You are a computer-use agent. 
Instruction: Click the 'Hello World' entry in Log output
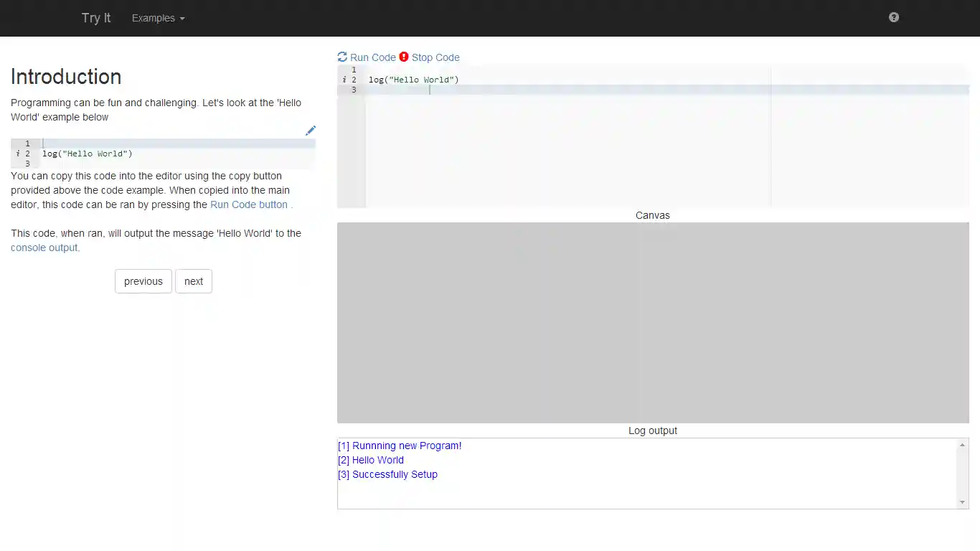pyautogui.click(x=377, y=460)
